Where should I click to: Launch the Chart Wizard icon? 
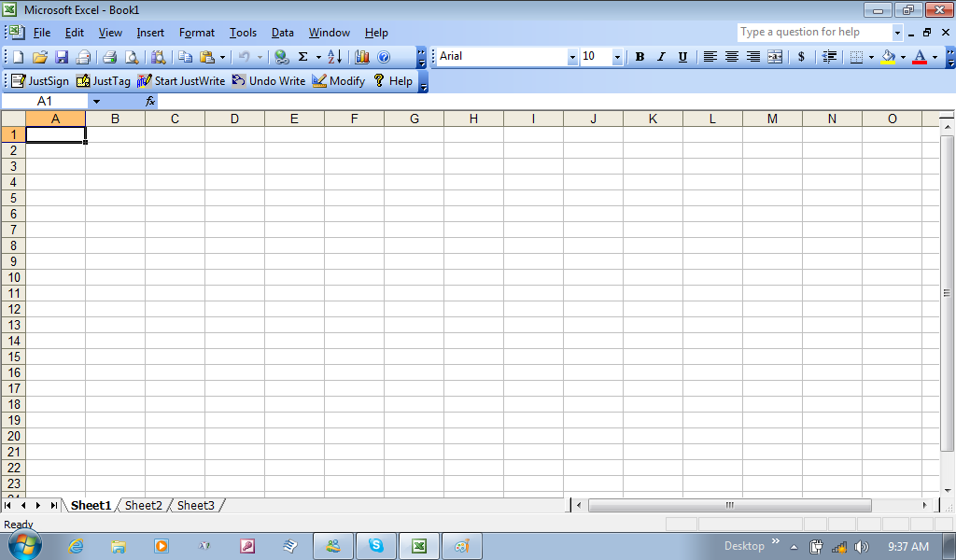click(362, 57)
